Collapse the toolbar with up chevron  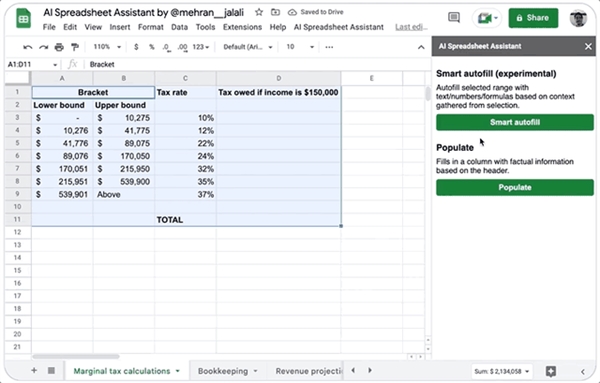coord(421,47)
